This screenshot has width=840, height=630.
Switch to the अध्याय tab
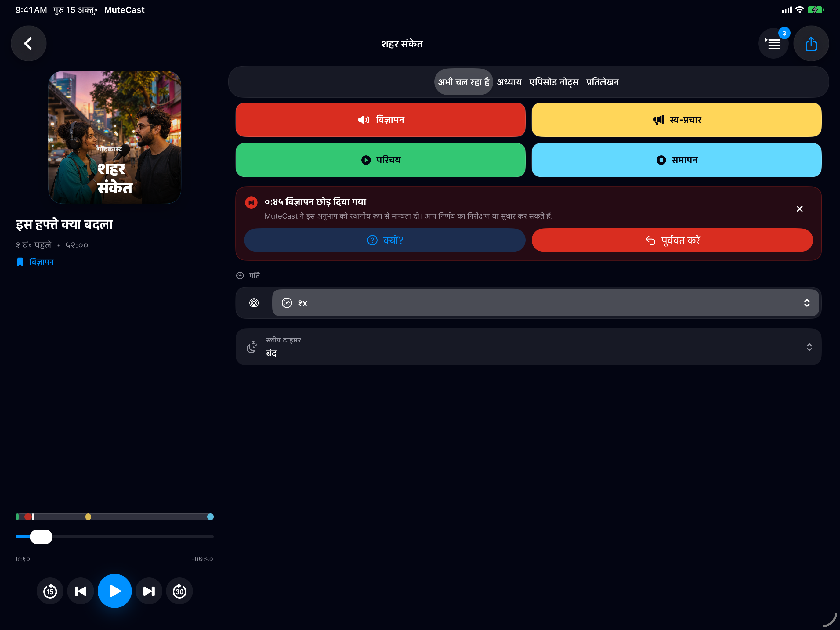[x=509, y=82]
